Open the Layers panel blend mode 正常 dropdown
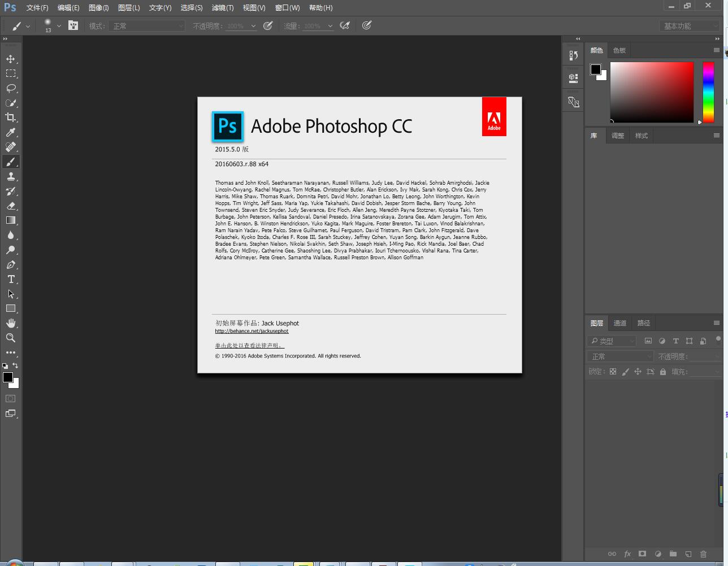Image resolution: width=728 pixels, height=566 pixels. (621, 356)
